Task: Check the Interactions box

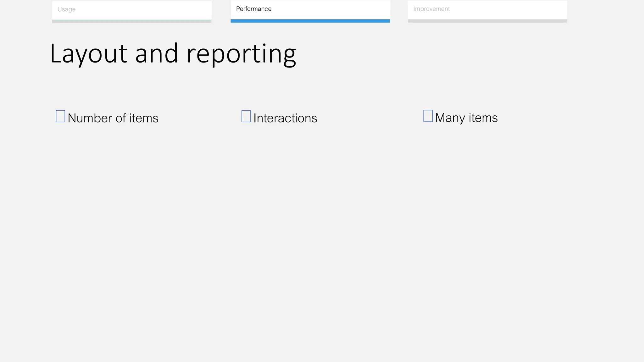Action: [x=246, y=116]
